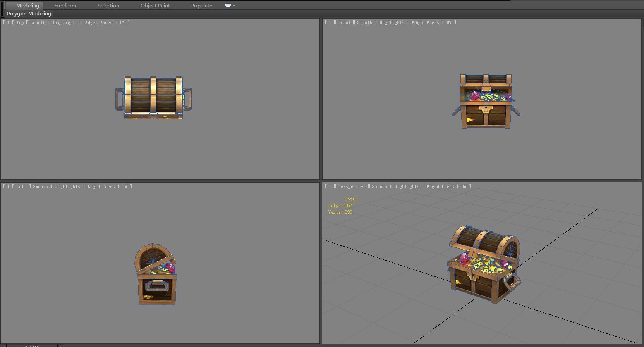
Task: Click the 'Polys: 867' statistics text
Action: 340,205
